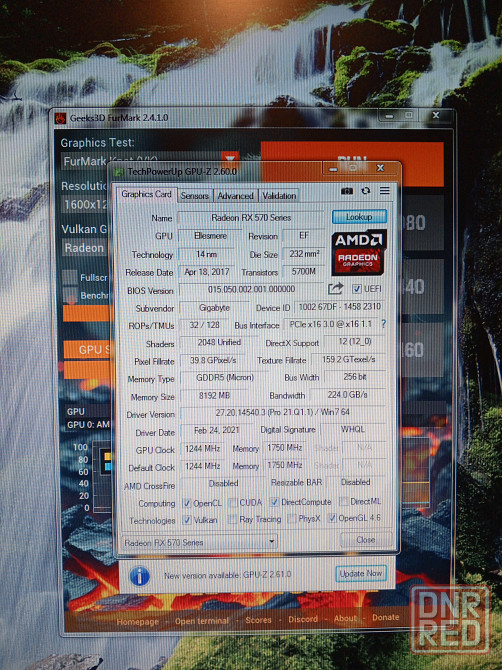502x670 pixels.
Task: Click the Close button in GPU-Z
Action: [366, 540]
